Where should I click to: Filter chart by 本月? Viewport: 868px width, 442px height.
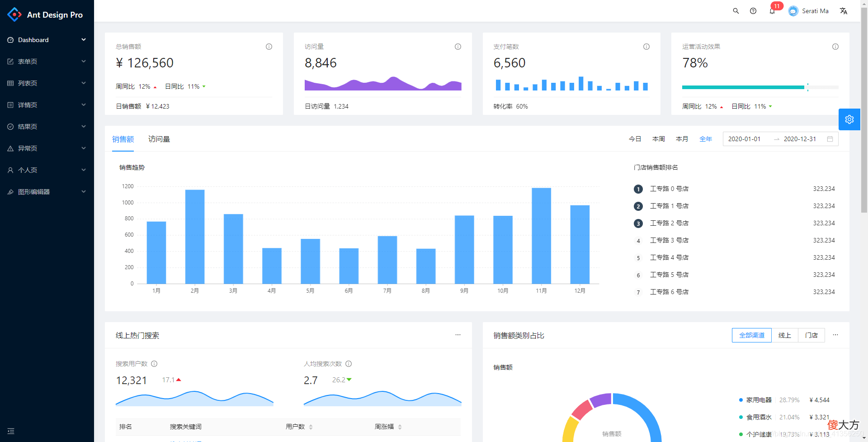682,139
